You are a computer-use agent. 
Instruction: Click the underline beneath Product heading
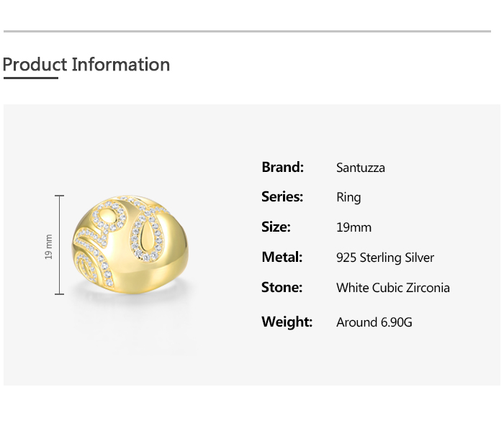pyautogui.click(x=30, y=78)
